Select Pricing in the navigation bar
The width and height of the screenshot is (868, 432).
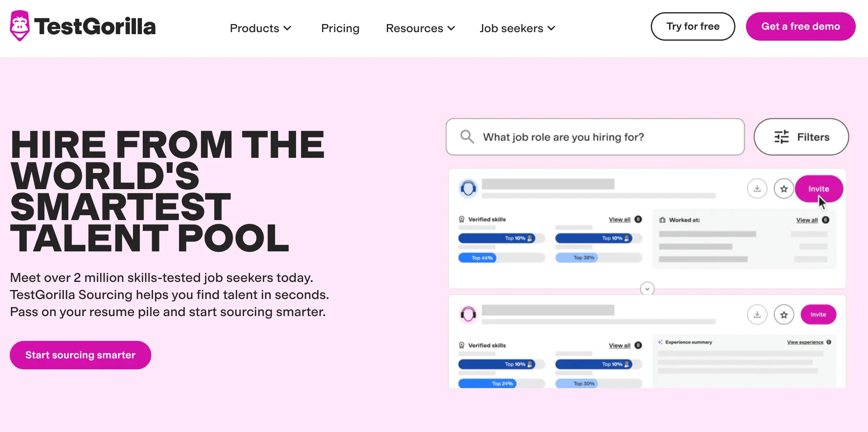[340, 28]
